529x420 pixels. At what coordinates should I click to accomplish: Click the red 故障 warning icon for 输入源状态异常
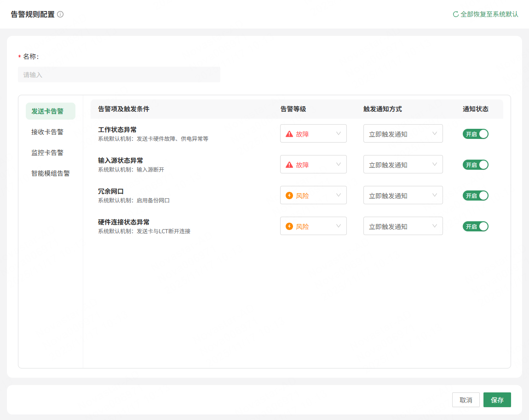[x=289, y=165]
